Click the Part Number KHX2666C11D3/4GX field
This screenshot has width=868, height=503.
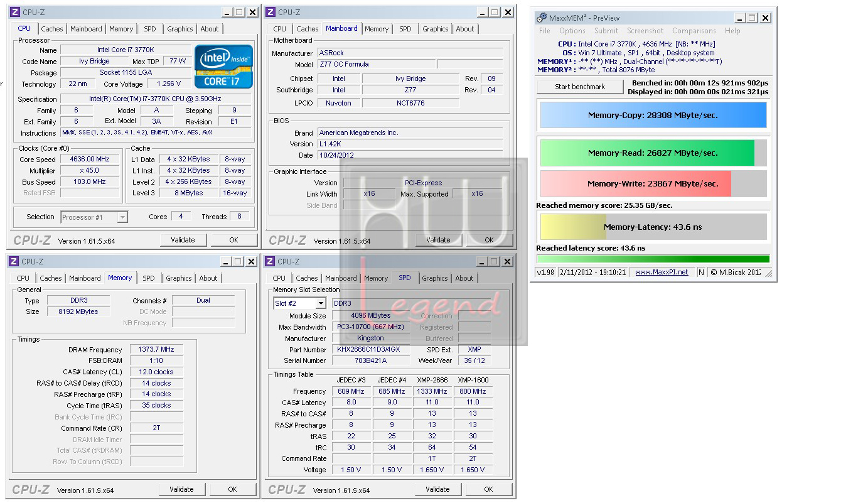[370, 350]
